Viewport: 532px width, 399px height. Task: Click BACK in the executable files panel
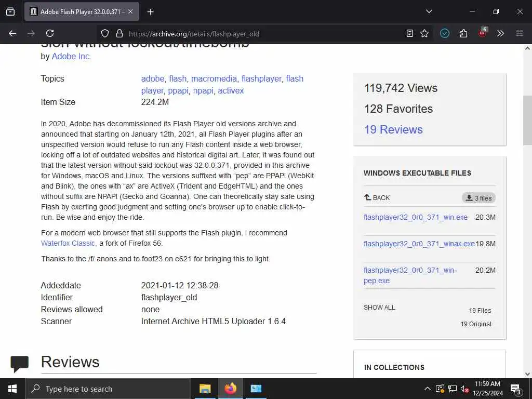click(377, 197)
